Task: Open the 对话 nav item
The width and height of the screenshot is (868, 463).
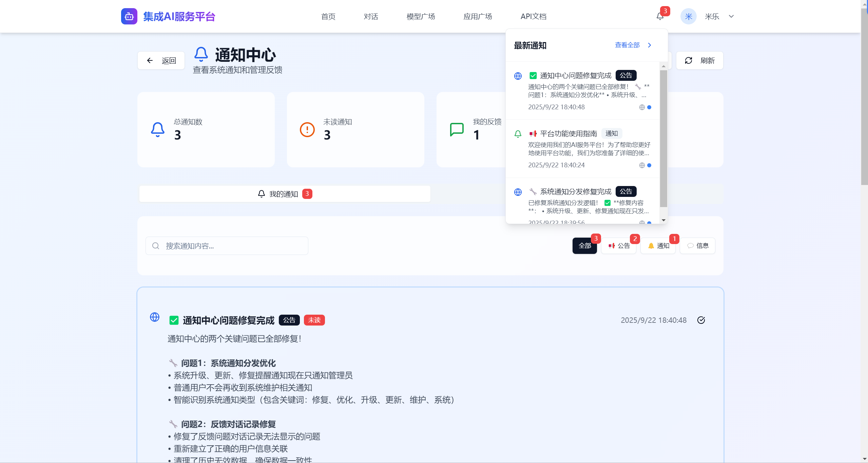Action: pyautogui.click(x=371, y=16)
